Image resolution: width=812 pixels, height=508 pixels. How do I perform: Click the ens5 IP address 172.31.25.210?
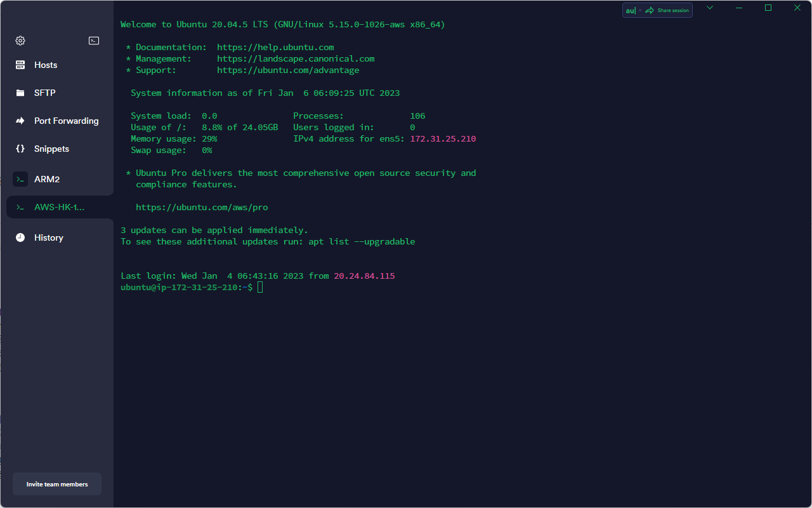pos(443,138)
